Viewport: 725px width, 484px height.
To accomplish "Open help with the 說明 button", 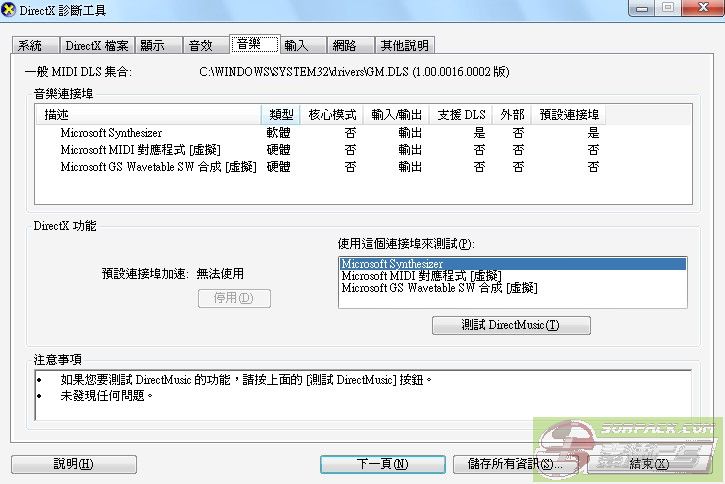I will 73,464.
